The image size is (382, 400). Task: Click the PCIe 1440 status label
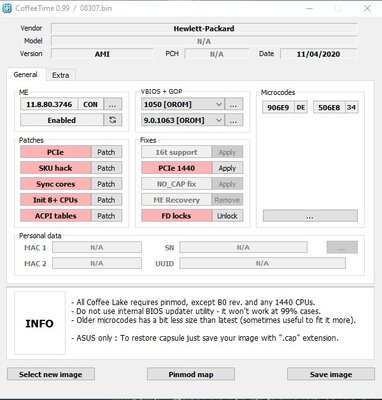coord(176,168)
